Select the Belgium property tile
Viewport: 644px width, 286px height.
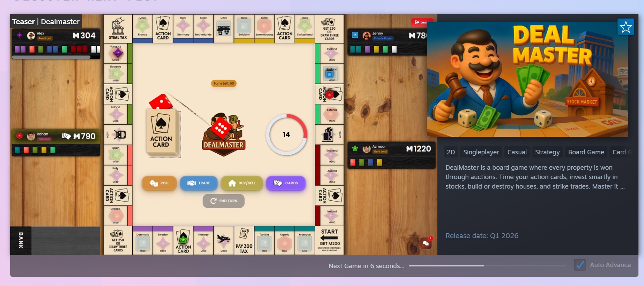244,29
